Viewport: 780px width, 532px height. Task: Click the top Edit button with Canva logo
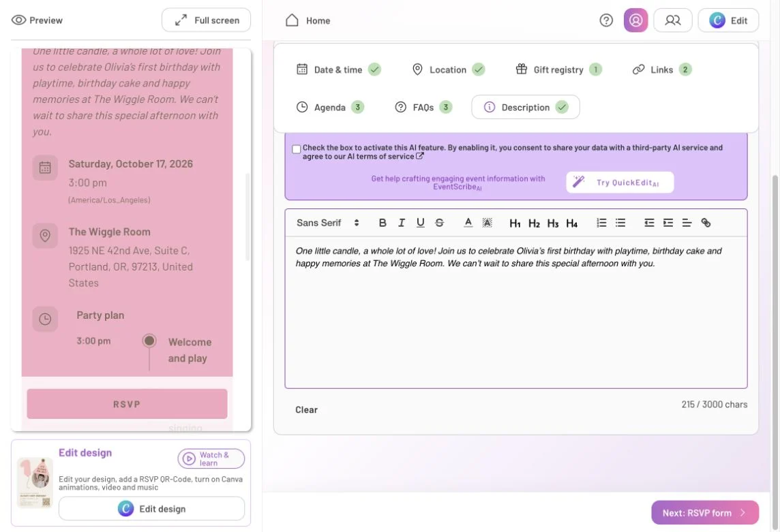click(728, 20)
